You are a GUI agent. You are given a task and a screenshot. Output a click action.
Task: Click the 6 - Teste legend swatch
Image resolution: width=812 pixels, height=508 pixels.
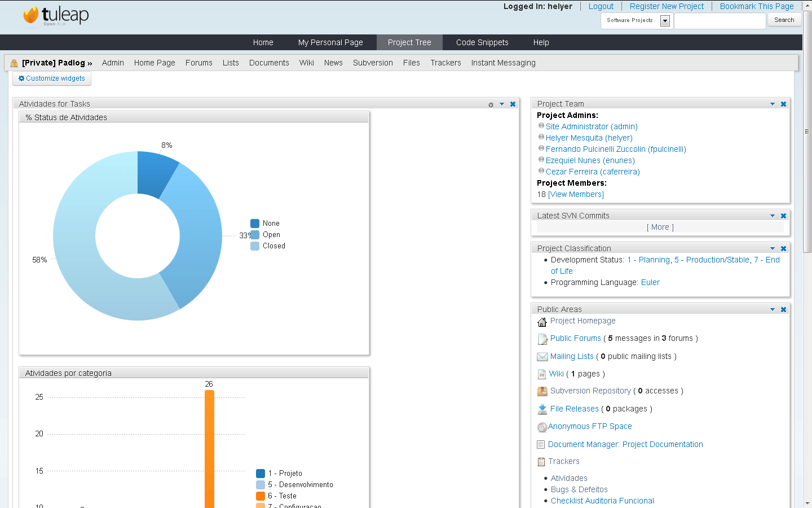click(261, 496)
